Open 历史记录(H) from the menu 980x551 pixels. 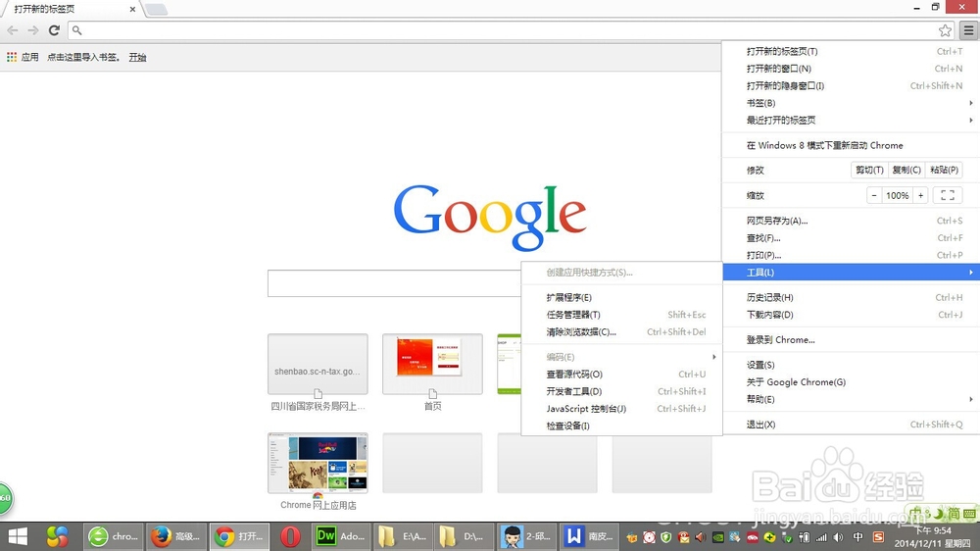(x=852, y=298)
